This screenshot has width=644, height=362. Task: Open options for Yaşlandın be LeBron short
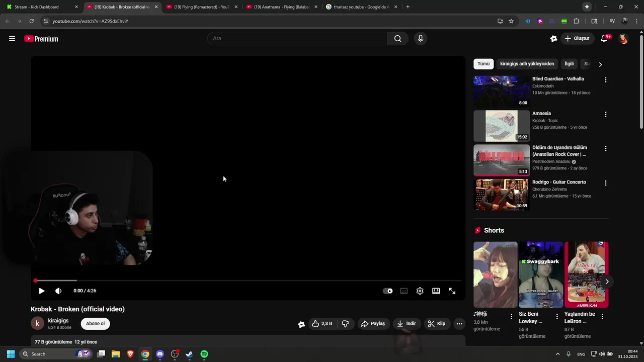tap(602, 316)
